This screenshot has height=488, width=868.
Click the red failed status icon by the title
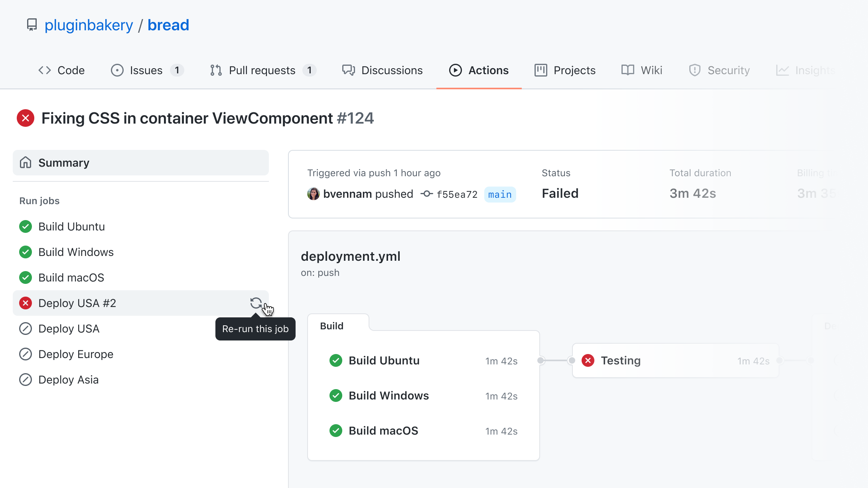coord(26,118)
